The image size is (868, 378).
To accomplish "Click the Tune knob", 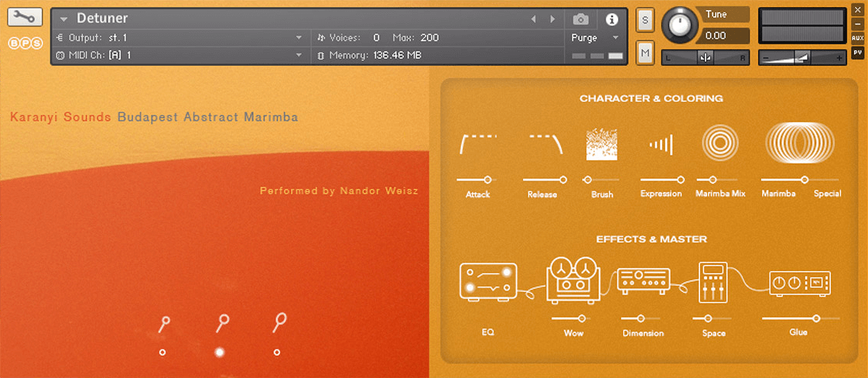I will (x=680, y=26).
